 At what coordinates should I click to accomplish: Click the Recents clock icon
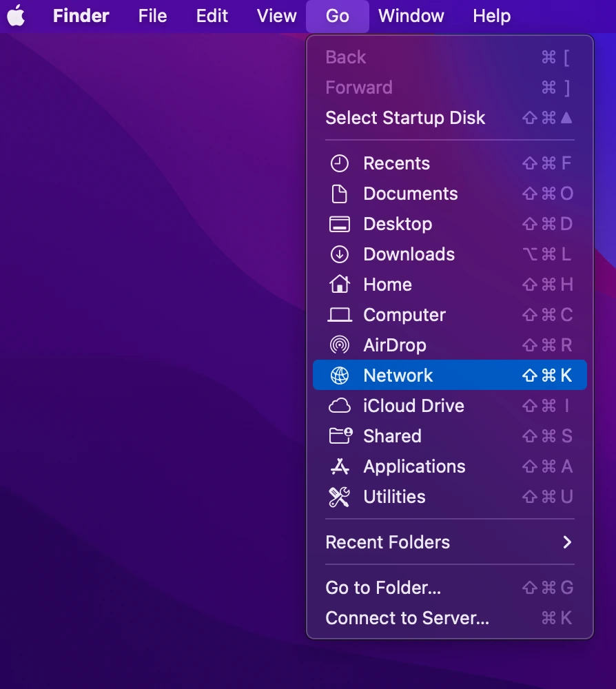[339, 163]
